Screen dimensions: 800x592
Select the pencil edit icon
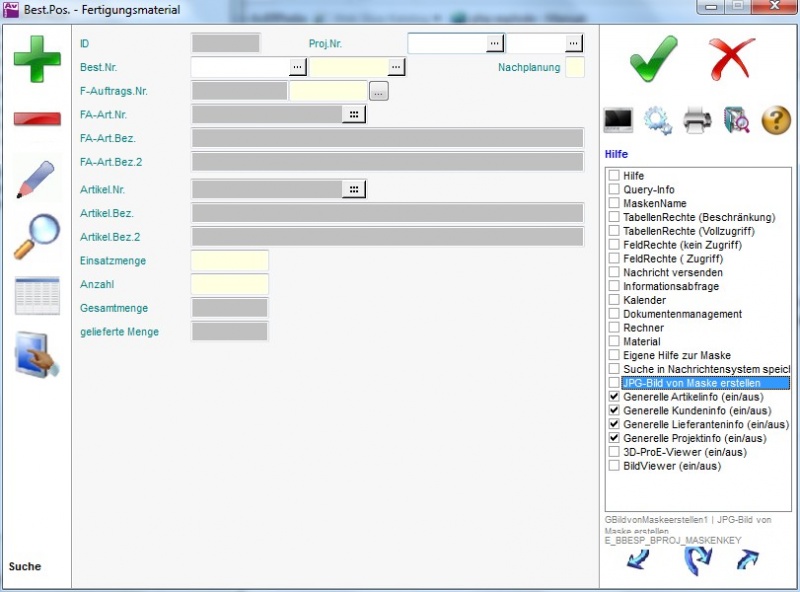coord(37,178)
